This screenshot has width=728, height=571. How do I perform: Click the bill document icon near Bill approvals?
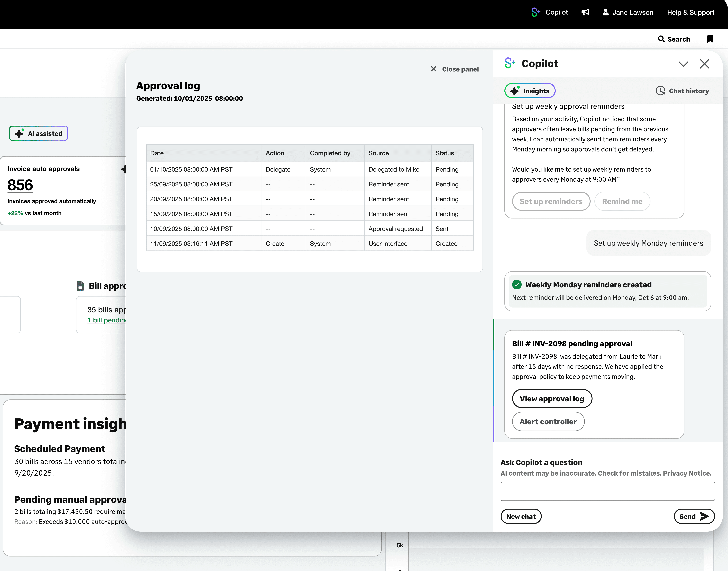point(80,286)
